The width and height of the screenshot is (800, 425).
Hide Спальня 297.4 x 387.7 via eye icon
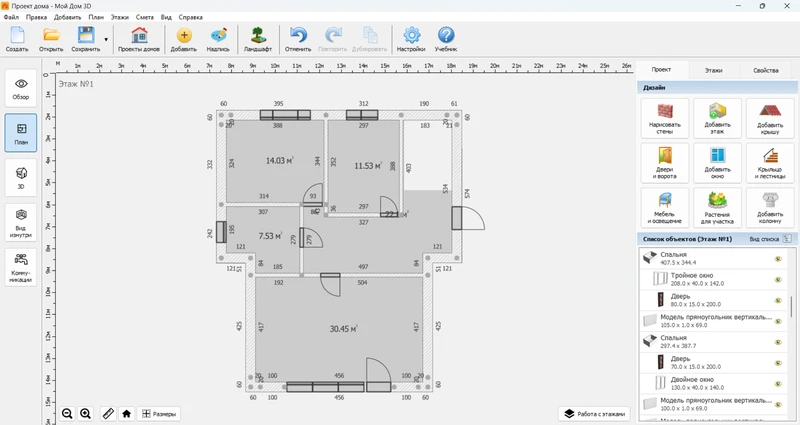pyautogui.click(x=778, y=342)
